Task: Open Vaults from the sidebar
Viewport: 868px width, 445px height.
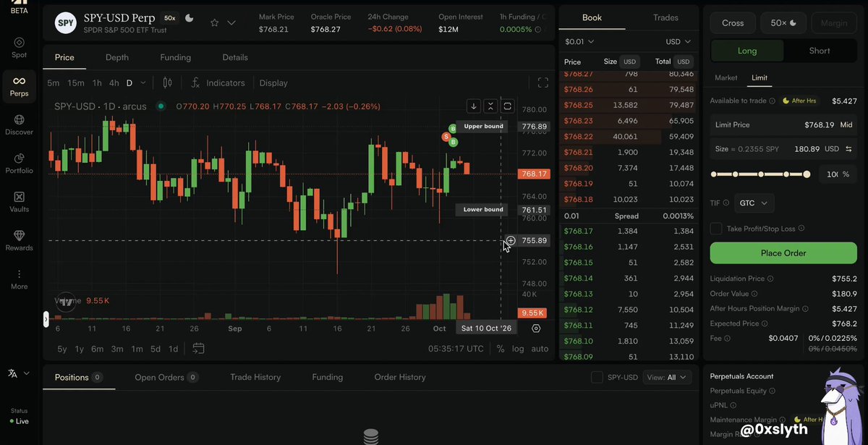Action: pyautogui.click(x=20, y=202)
